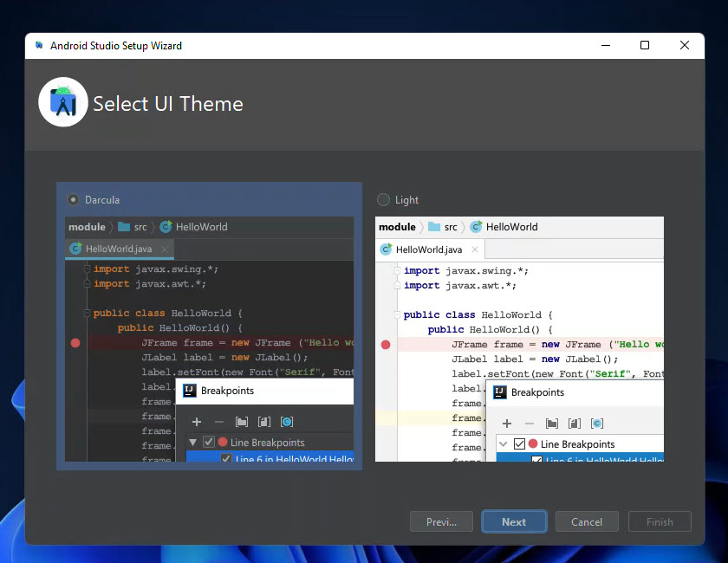Click the remove minus icon in Light Breakpoints
Screen dimensions: 728x563
pos(530,424)
